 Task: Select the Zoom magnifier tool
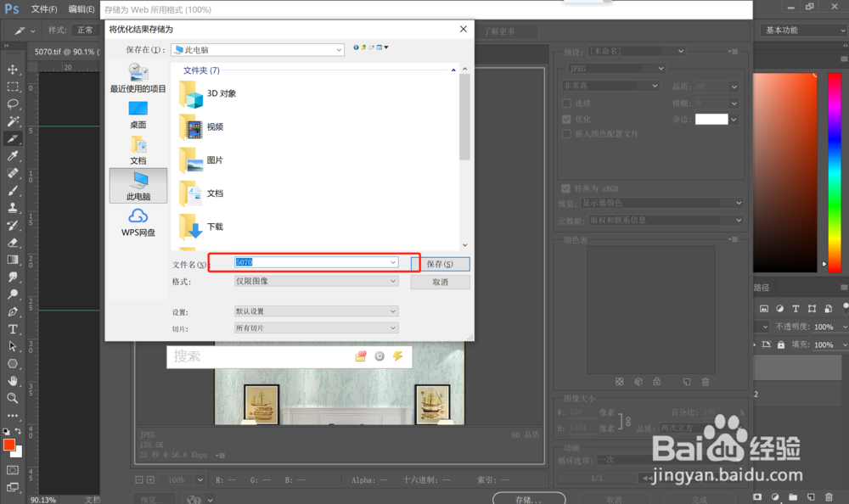13,399
